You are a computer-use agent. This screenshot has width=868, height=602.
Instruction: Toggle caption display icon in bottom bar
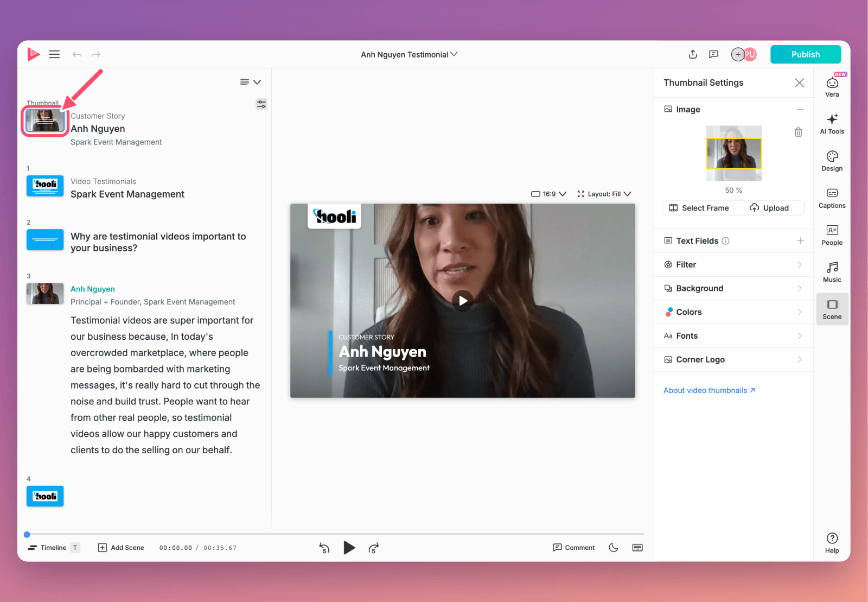coord(637,548)
